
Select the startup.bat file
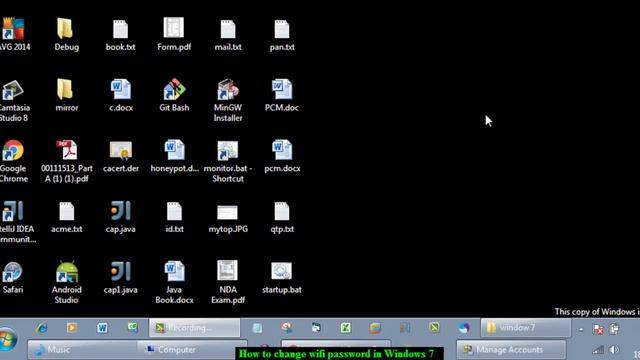(x=282, y=278)
